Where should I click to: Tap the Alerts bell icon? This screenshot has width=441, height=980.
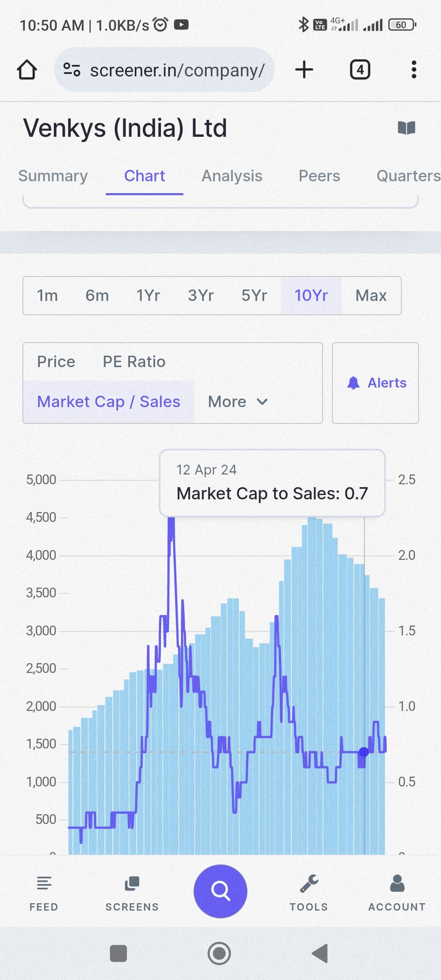(353, 383)
